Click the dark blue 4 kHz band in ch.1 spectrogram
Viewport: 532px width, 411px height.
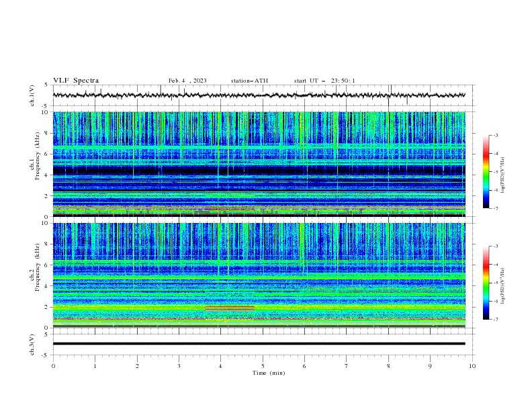tap(259, 170)
